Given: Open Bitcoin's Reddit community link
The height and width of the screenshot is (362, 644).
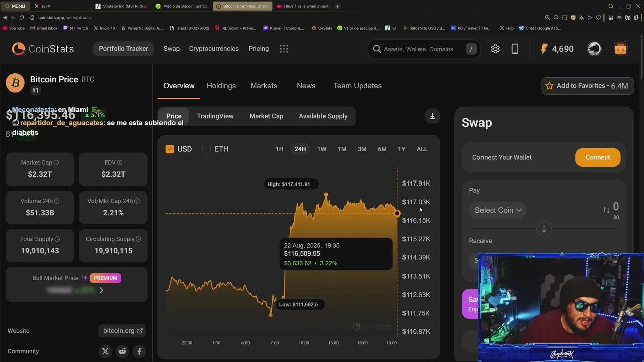Looking at the screenshot, I should click(x=122, y=351).
